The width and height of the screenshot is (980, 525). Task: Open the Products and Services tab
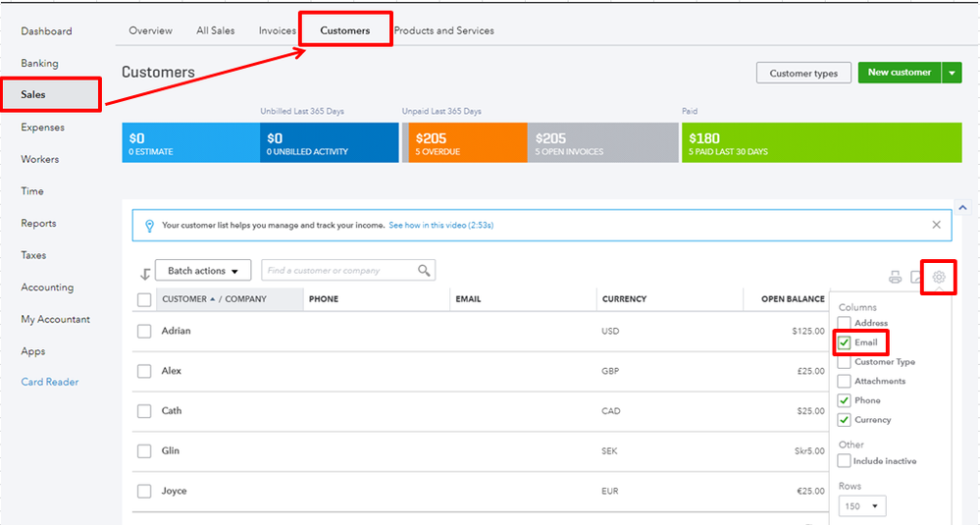(x=443, y=30)
